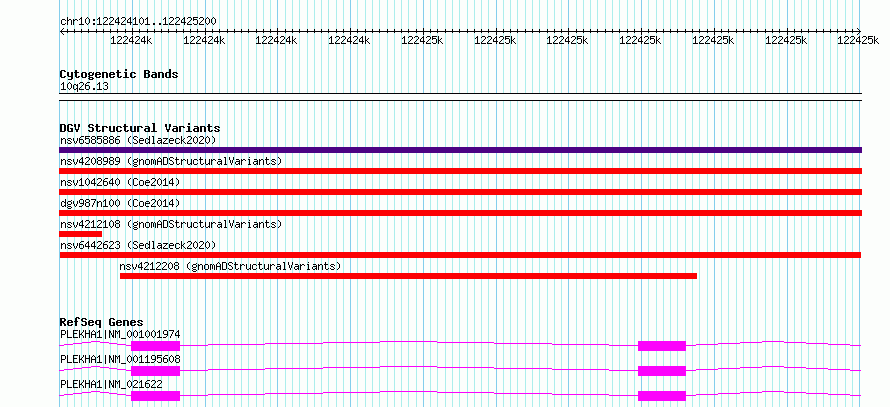Screen dimensions: 890x407
Task: Click the left exon block of NM_001001974
Action: (x=156, y=346)
